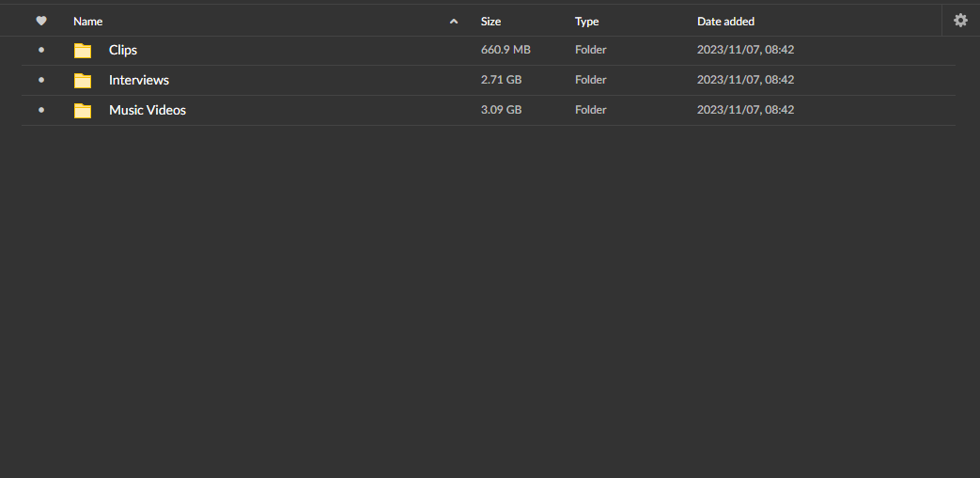Click the sort direction arrow beside Name
Image resolution: width=980 pixels, height=478 pixels.
click(454, 22)
